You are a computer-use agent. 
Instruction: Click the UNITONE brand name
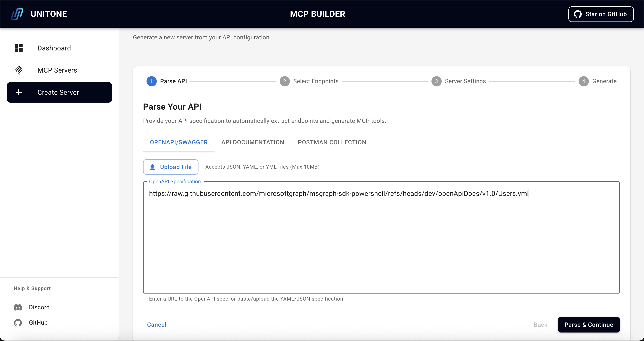(x=49, y=14)
